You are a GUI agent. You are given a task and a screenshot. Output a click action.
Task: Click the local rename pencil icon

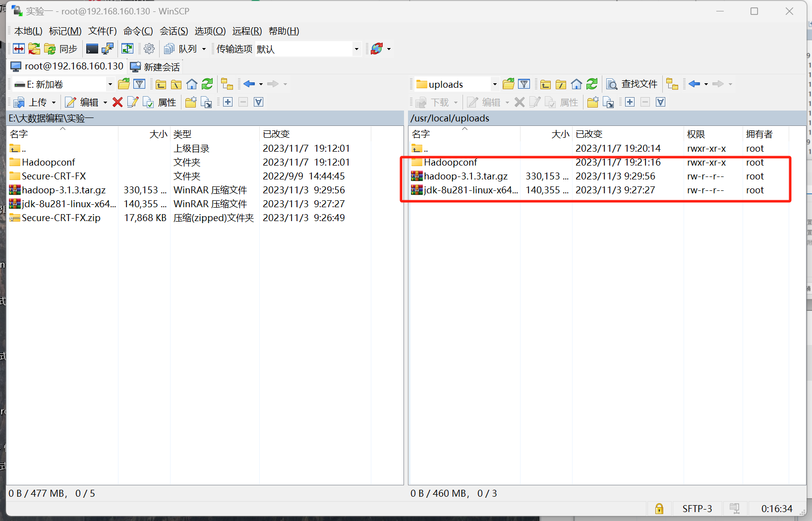pos(133,102)
